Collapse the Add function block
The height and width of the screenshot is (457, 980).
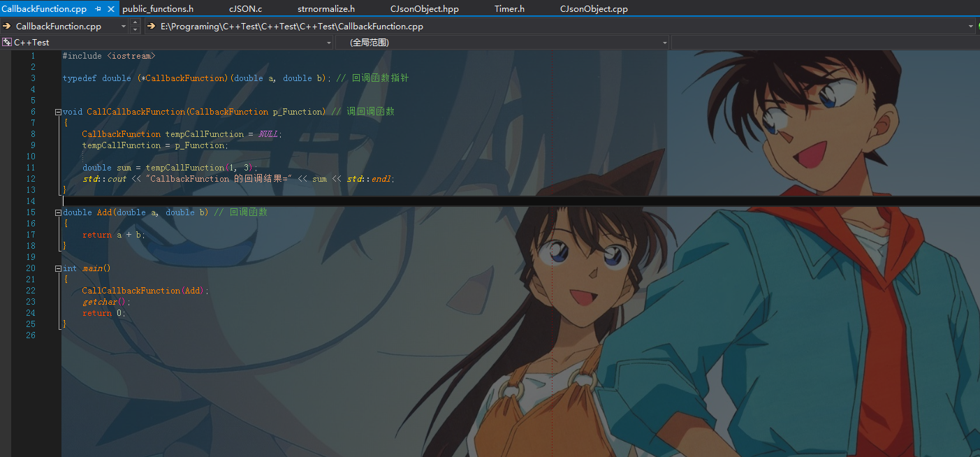(x=58, y=212)
